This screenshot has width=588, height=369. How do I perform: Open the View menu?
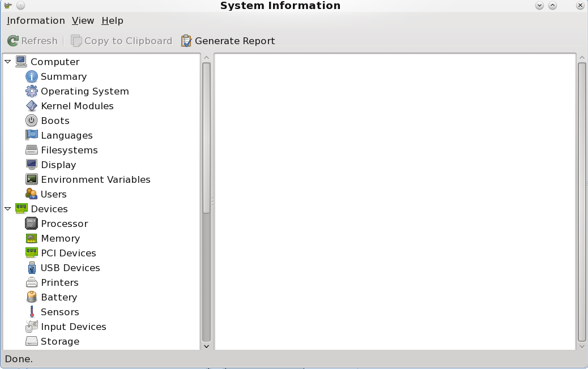click(x=83, y=20)
